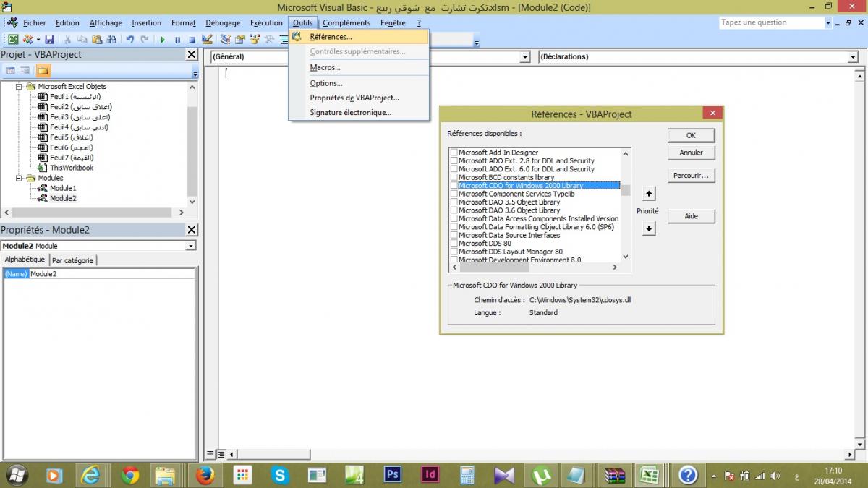Click the Aide button in Références dialog

[691, 216]
